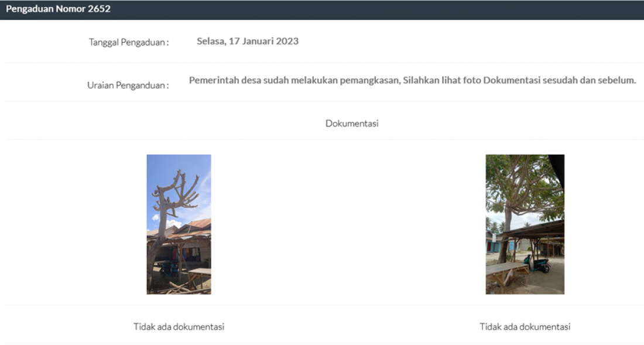The height and width of the screenshot is (345, 644).
Task: Click the Dokumentasi section heading
Action: point(352,123)
